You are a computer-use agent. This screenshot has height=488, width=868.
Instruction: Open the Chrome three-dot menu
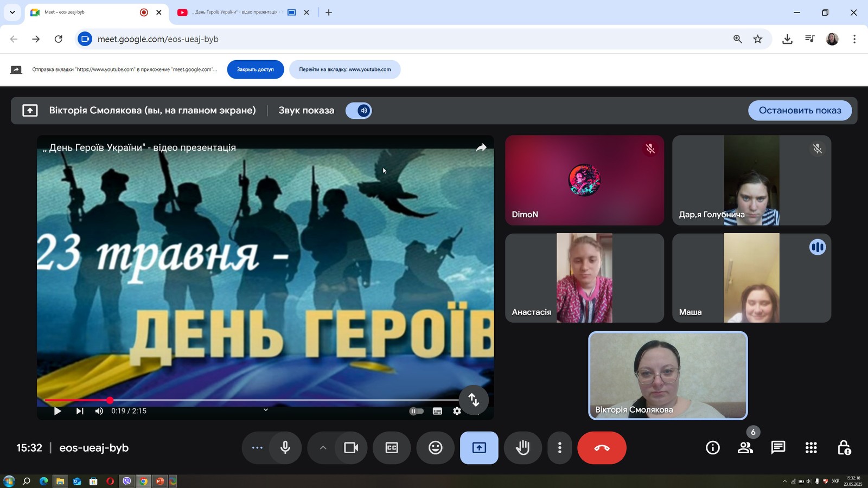(854, 39)
